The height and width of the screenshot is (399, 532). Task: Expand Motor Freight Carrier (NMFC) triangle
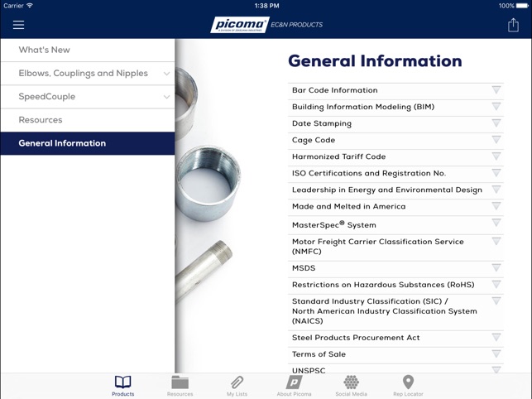tap(496, 242)
